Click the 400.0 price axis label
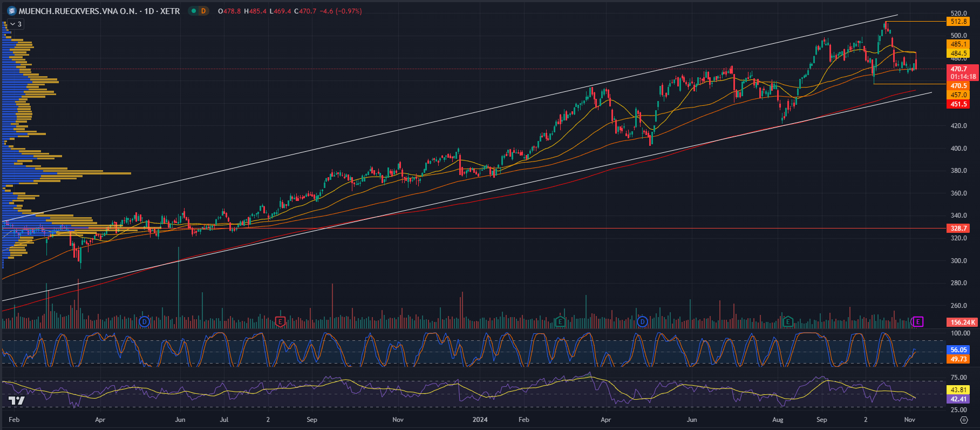The width and height of the screenshot is (980, 430). (x=958, y=149)
